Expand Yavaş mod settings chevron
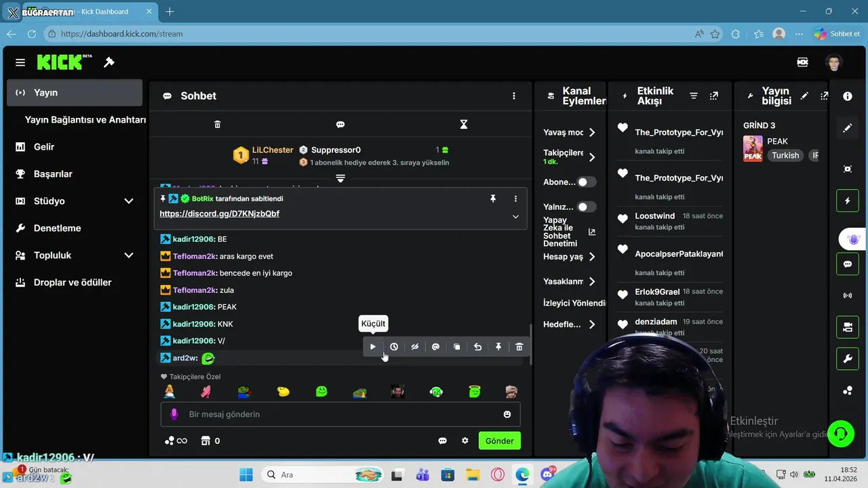Viewport: 868px width, 488px height. 592,133
